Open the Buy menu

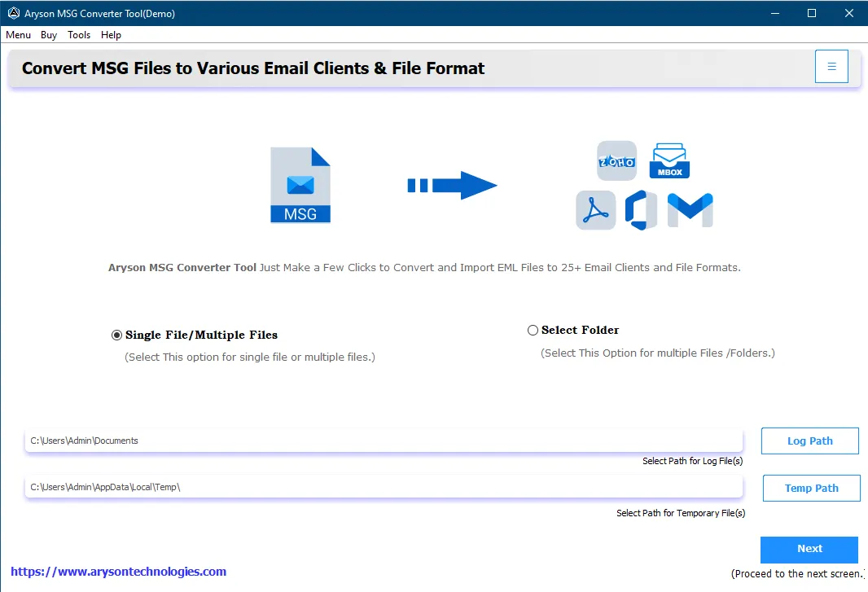49,35
